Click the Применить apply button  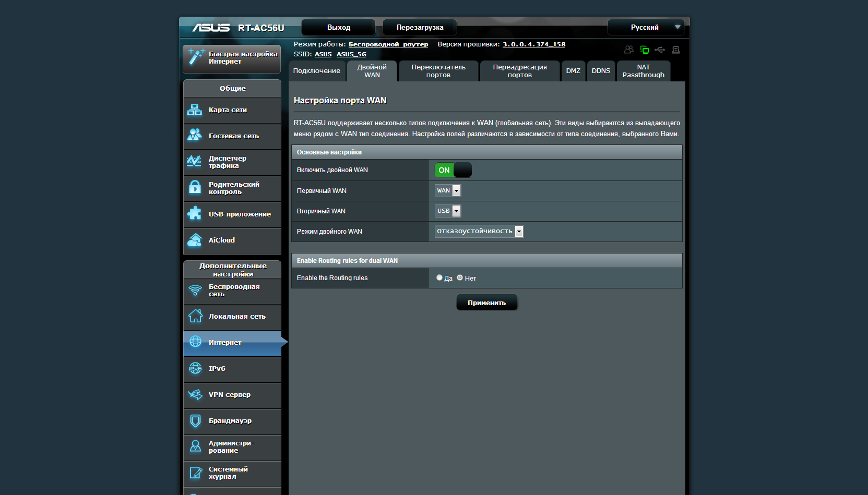[x=487, y=303]
